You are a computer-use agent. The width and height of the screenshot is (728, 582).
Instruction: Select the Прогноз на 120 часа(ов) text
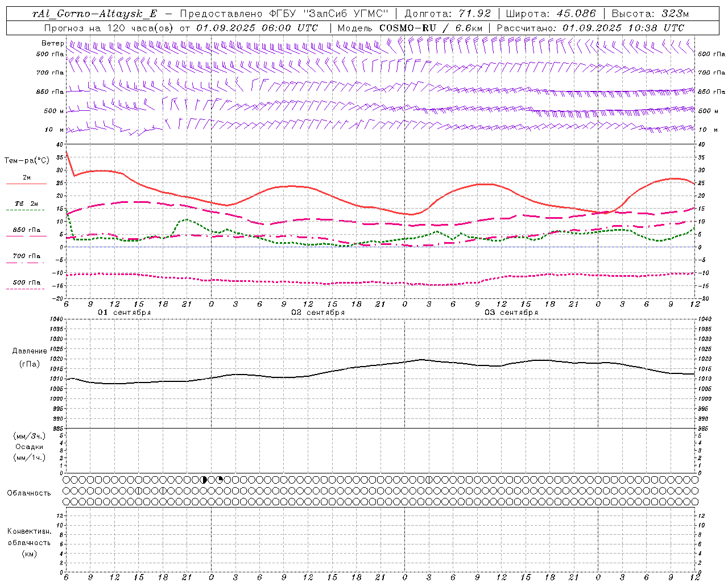point(109,28)
